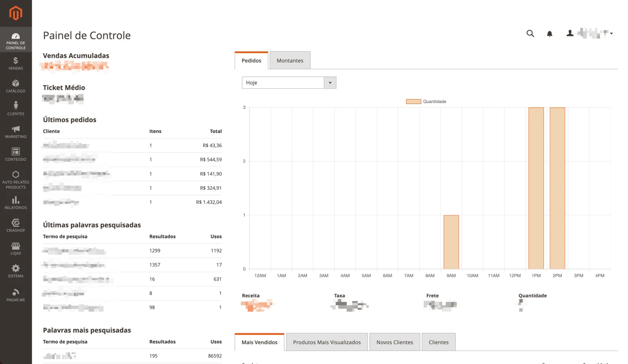Click the Frete total label
The height and width of the screenshot is (364, 628).
point(433,296)
